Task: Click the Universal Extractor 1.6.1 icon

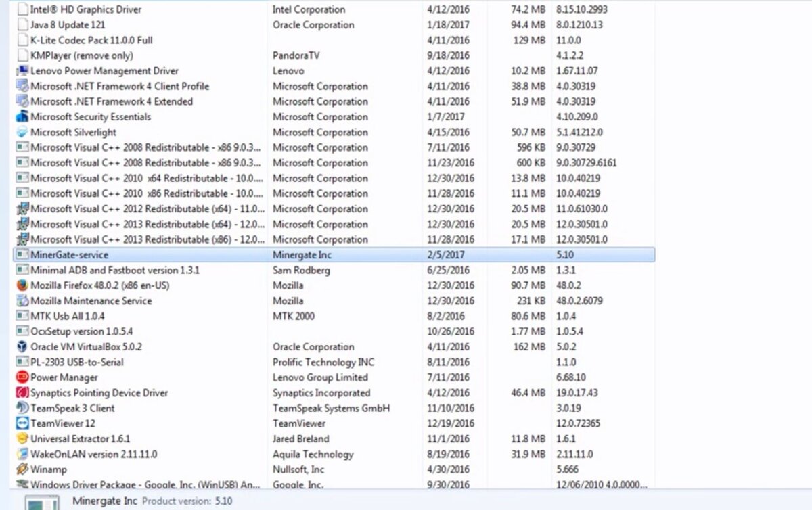Action: click(22, 439)
